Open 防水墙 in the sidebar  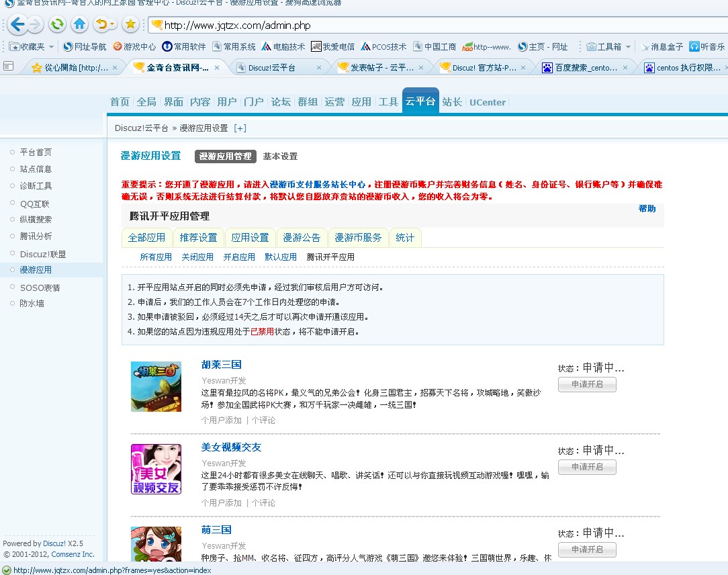32,304
